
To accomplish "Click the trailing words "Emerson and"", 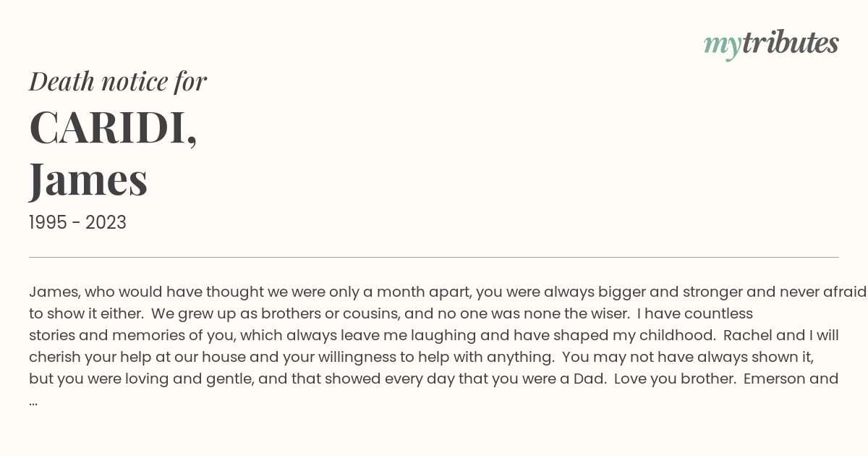I will point(791,379).
